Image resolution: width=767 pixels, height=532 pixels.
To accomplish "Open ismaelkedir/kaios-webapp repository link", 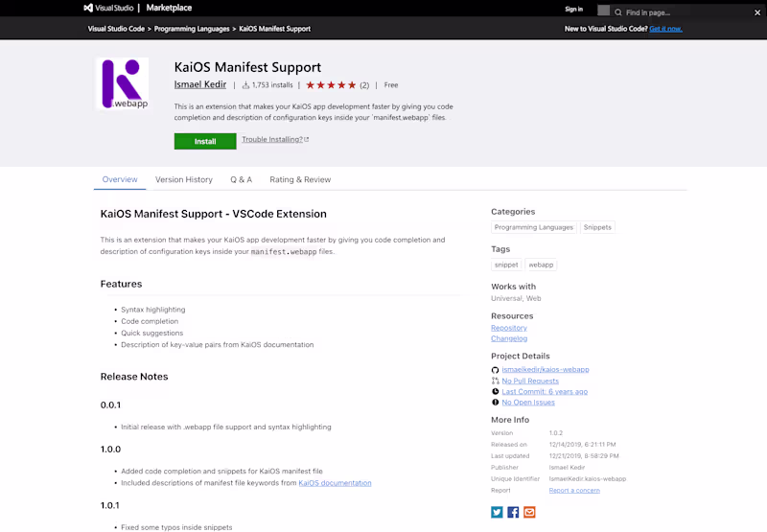I will pyautogui.click(x=546, y=370).
